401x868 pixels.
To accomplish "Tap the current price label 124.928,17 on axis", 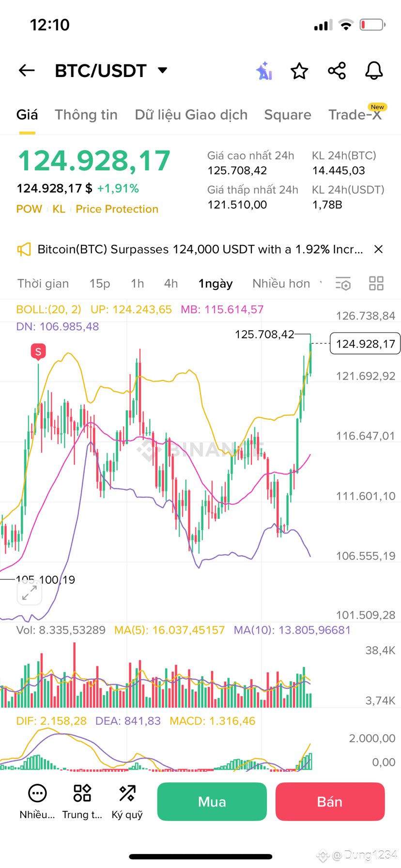I will (x=365, y=344).
